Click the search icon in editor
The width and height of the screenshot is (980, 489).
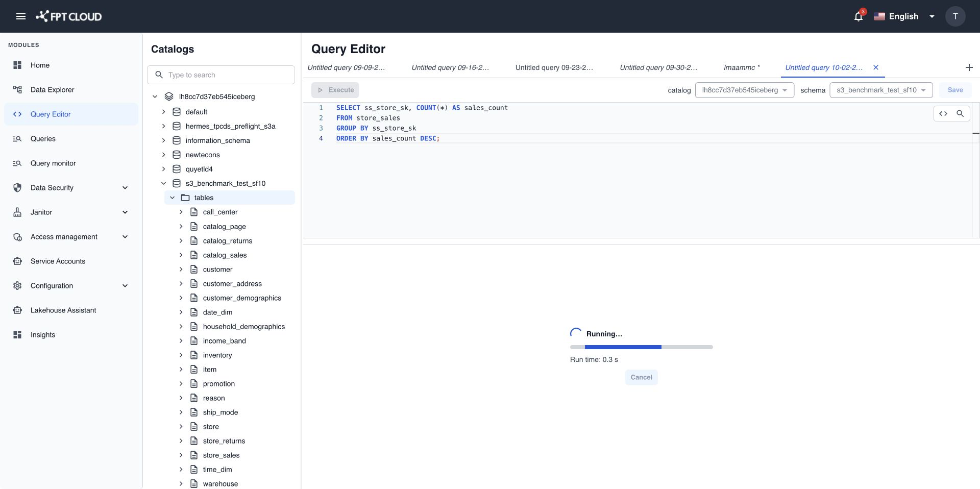click(x=960, y=113)
